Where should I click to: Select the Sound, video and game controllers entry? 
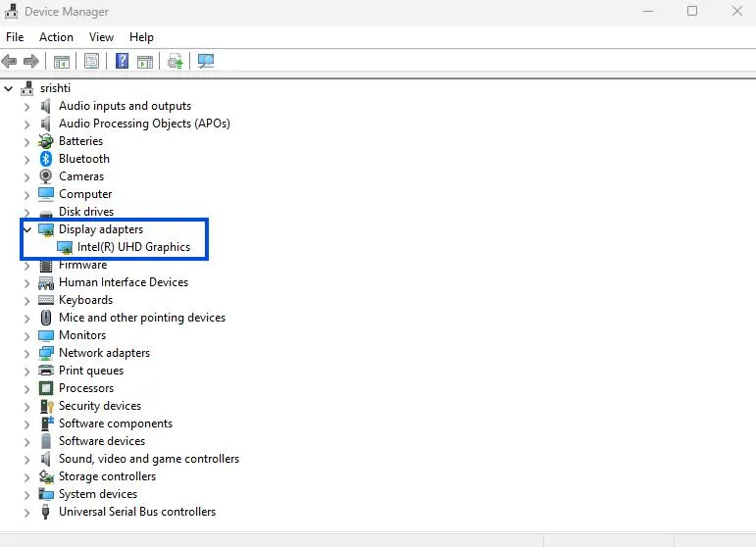(x=148, y=459)
